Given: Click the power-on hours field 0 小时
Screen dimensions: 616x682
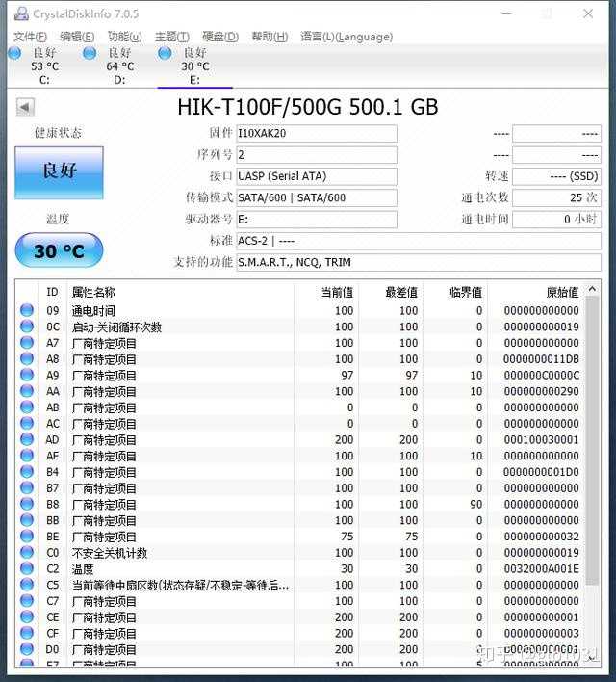Looking at the screenshot, I should tap(557, 220).
